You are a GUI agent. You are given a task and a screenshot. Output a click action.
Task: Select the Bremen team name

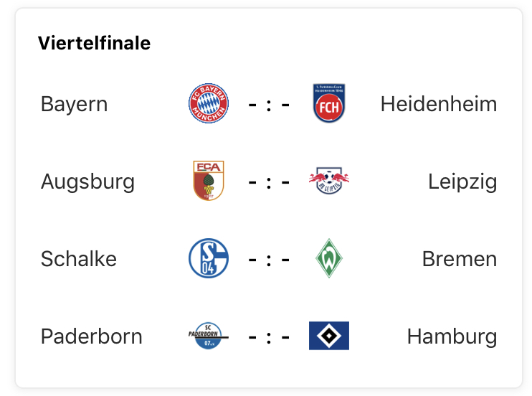pyautogui.click(x=459, y=259)
